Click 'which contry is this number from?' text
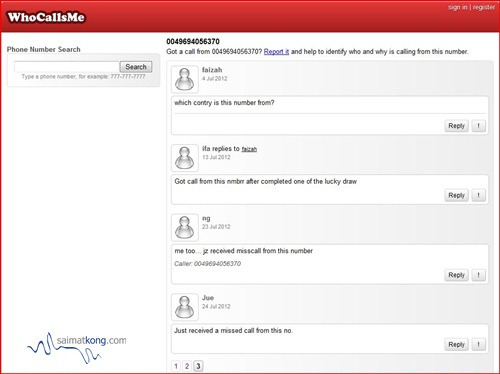Viewport: 500px width, 374px height. [224, 103]
